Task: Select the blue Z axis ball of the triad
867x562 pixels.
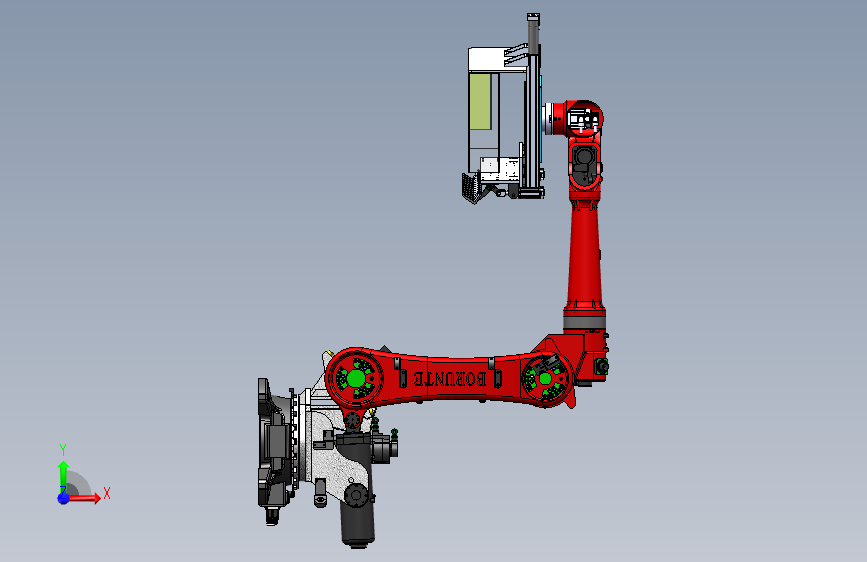Action: coord(64,498)
